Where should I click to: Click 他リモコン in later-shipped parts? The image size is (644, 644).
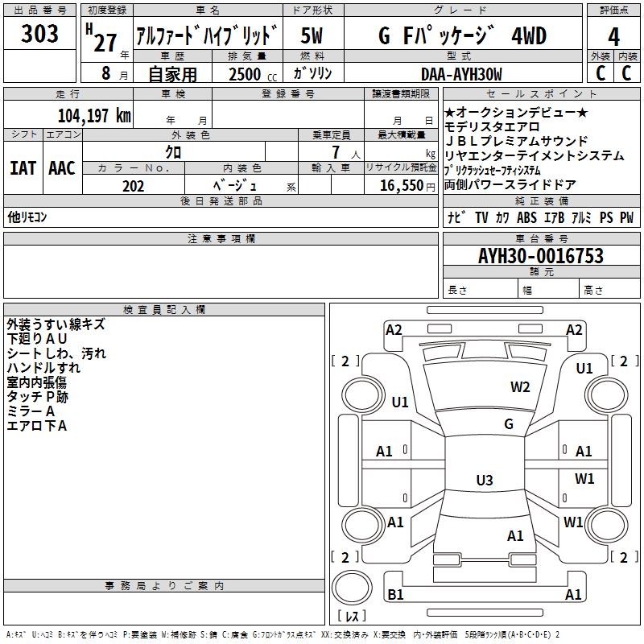27,217
